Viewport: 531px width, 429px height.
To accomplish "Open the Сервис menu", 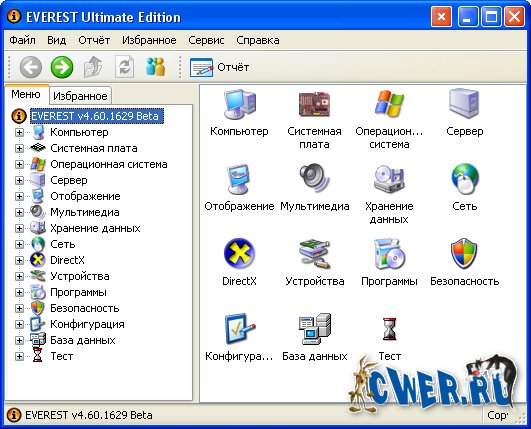I will pyautogui.click(x=206, y=40).
